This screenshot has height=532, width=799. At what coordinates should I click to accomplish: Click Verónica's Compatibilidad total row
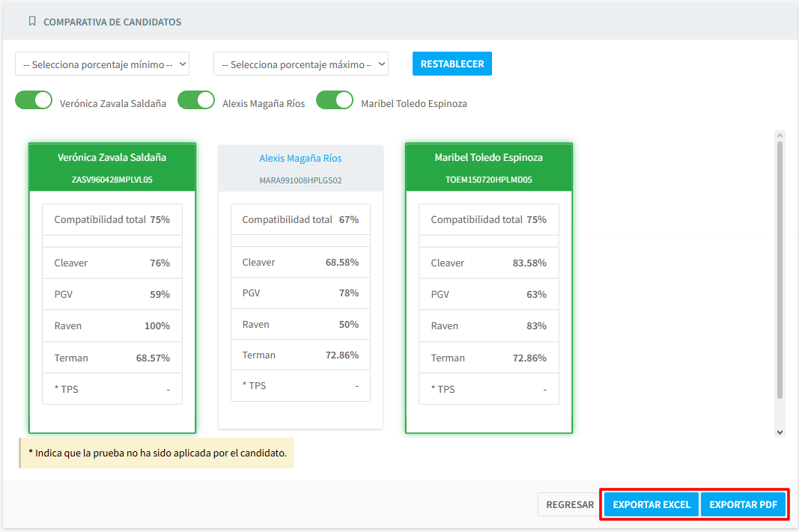[112, 220]
